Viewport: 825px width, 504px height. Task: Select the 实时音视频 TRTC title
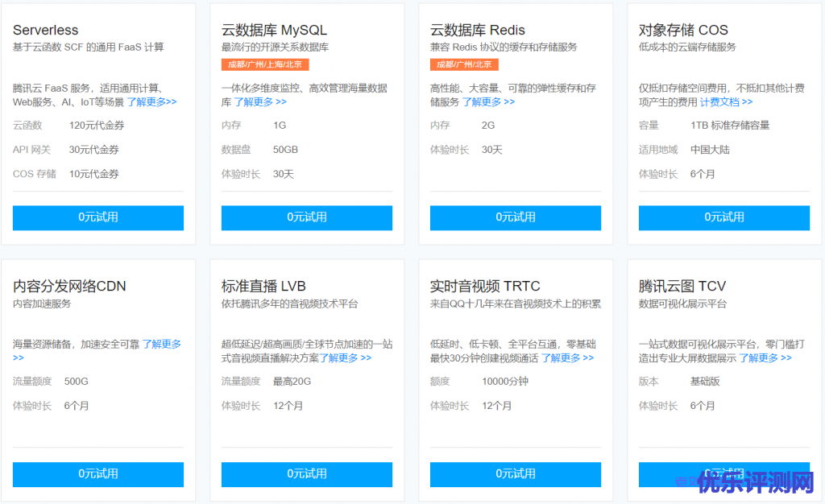point(485,286)
